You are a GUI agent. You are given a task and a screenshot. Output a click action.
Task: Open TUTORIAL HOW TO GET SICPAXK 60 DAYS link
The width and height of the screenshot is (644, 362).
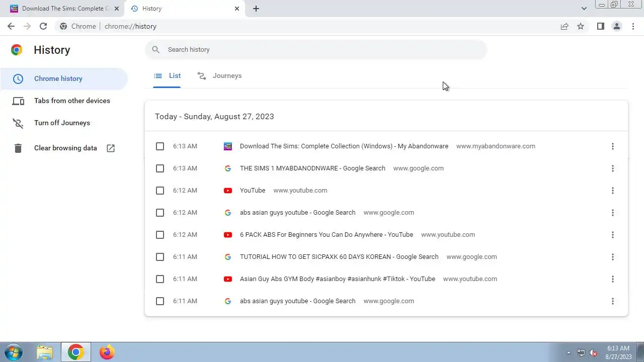[x=339, y=257]
